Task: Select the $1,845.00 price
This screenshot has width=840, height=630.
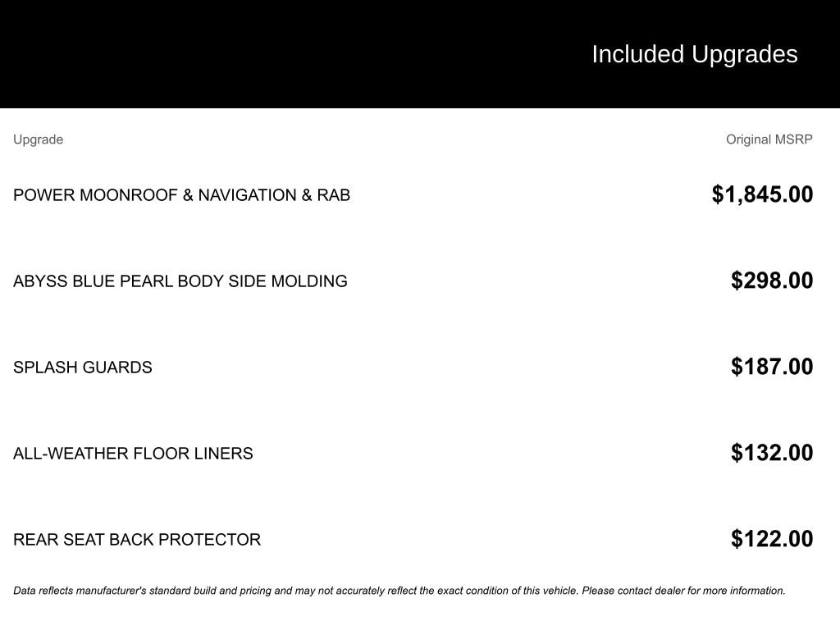Action: [762, 194]
